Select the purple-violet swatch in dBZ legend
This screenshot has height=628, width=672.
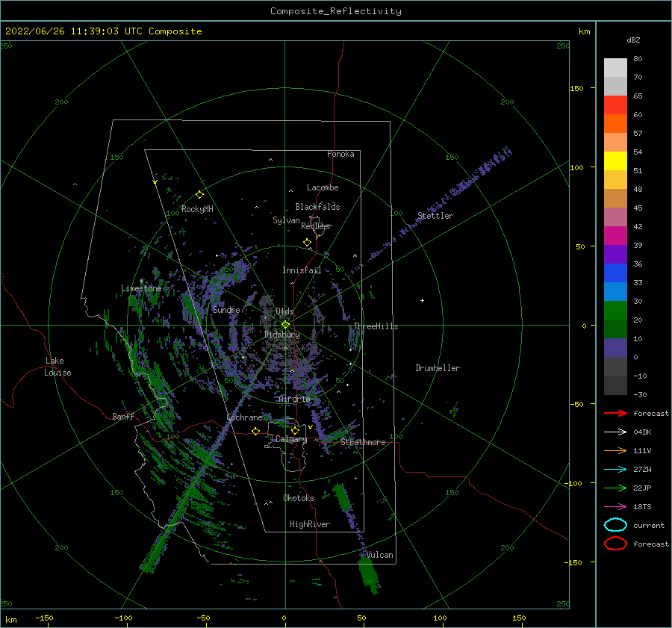pos(615,254)
